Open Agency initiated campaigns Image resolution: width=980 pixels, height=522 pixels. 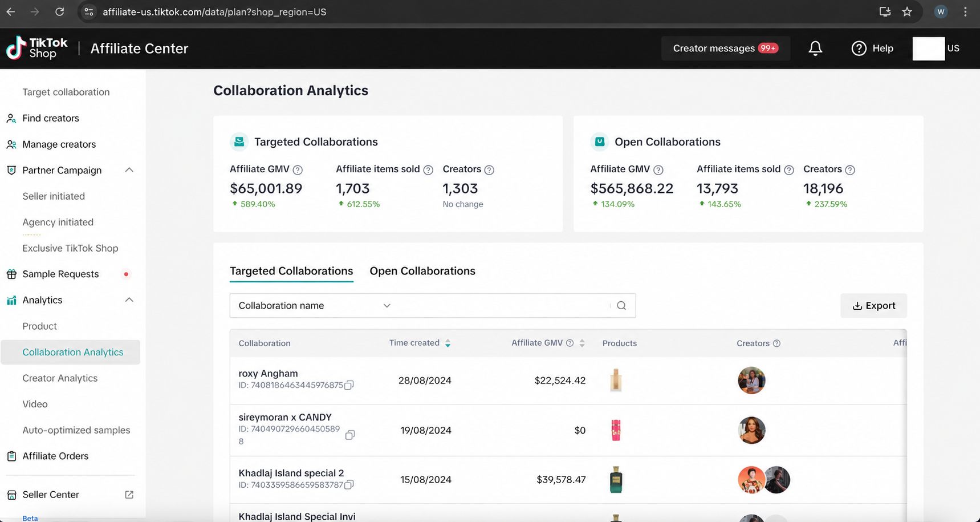[58, 222]
